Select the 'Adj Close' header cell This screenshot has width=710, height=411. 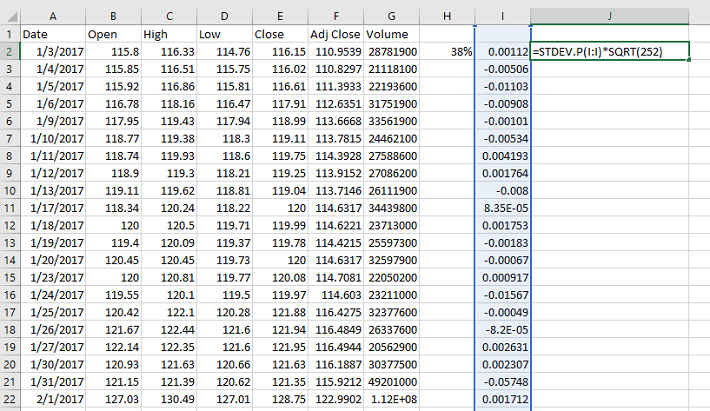(336, 33)
